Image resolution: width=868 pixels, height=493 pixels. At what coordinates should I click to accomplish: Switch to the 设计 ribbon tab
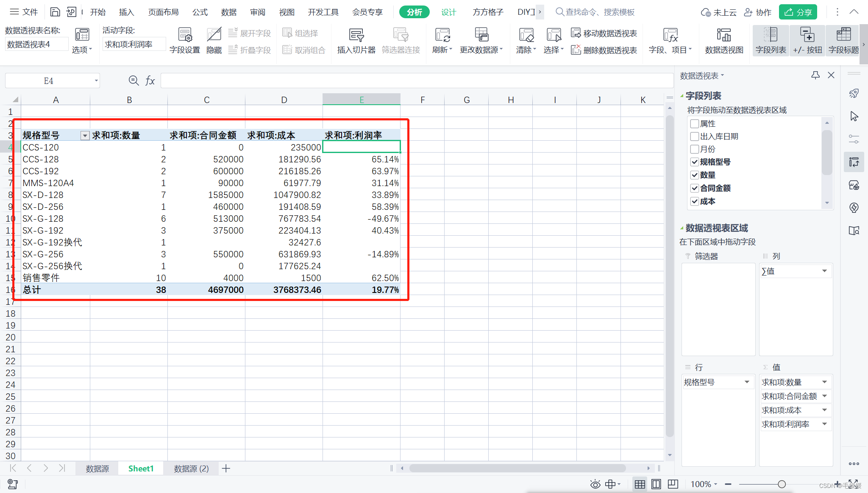(x=448, y=12)
